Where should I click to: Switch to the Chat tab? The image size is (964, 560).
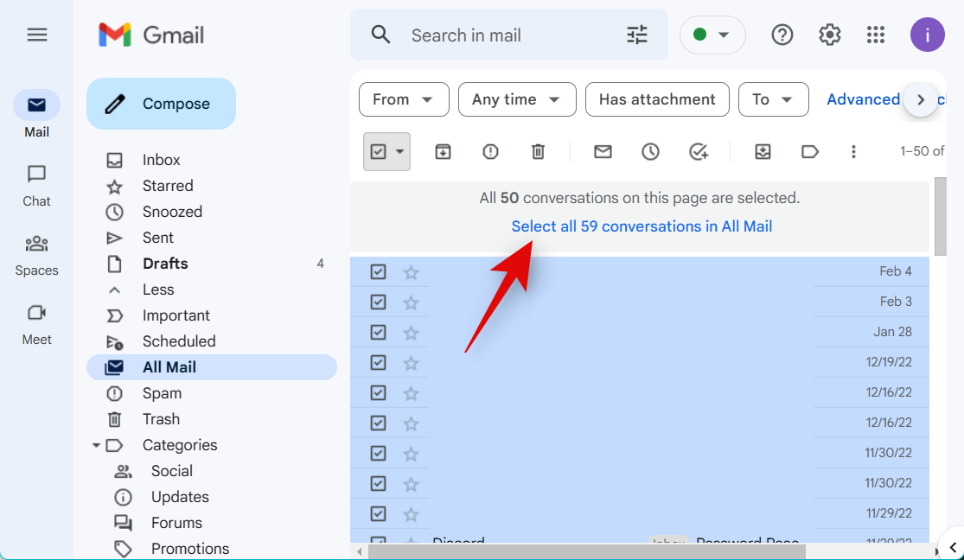(36, 184)
